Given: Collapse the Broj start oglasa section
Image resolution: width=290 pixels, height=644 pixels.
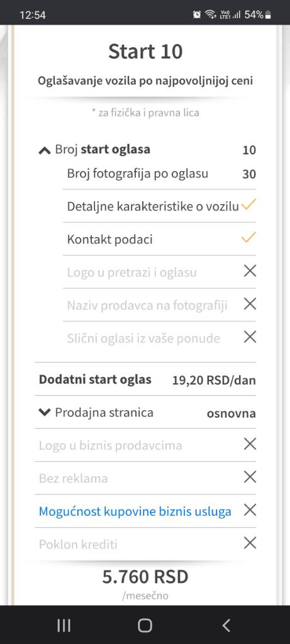Looking at the screenshot, I should pyautogui.click(x=45, y=150).
